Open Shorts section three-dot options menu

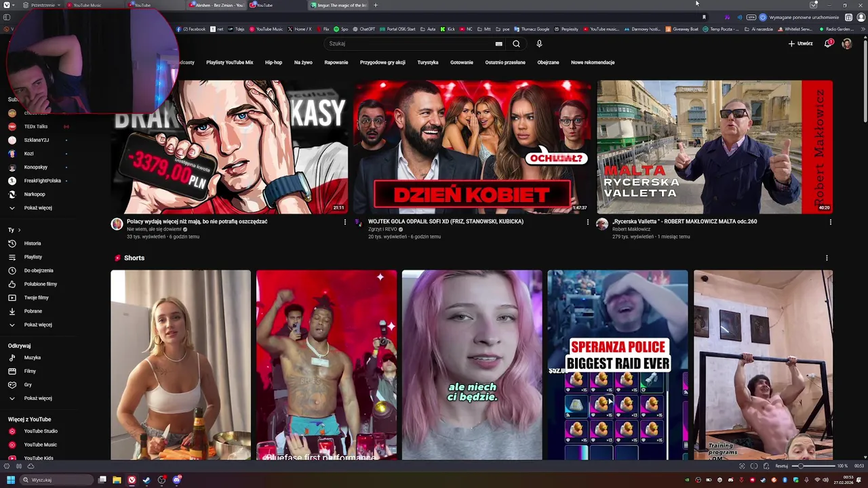(827, 258)
